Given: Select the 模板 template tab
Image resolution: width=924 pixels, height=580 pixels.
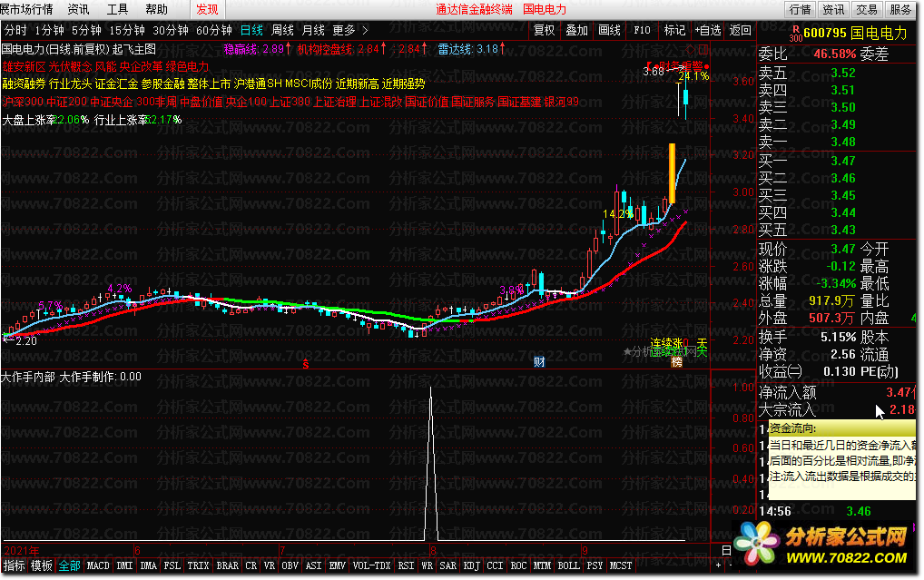Looking at the screenshot, I should (x=41, y=565).
